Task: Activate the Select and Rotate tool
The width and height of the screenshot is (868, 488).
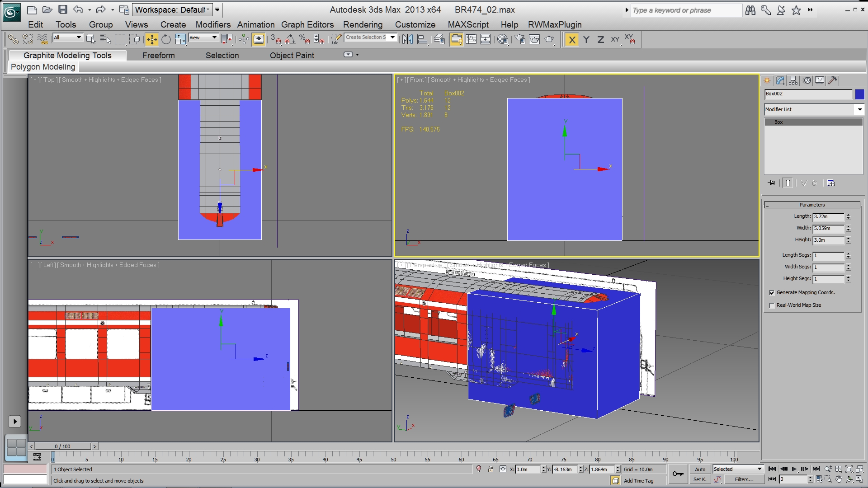Action: pyautogui.click(x=166, y=40)
